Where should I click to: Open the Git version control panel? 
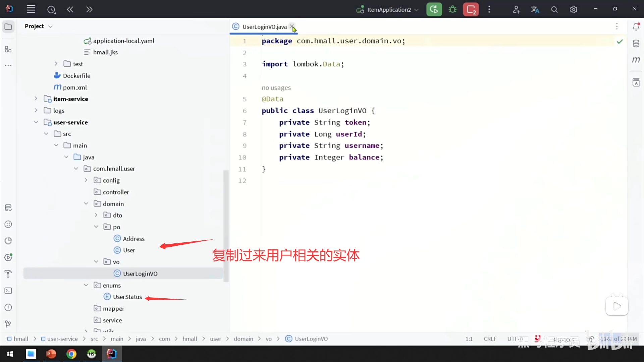pyautogui.click(x=8, y=324)
